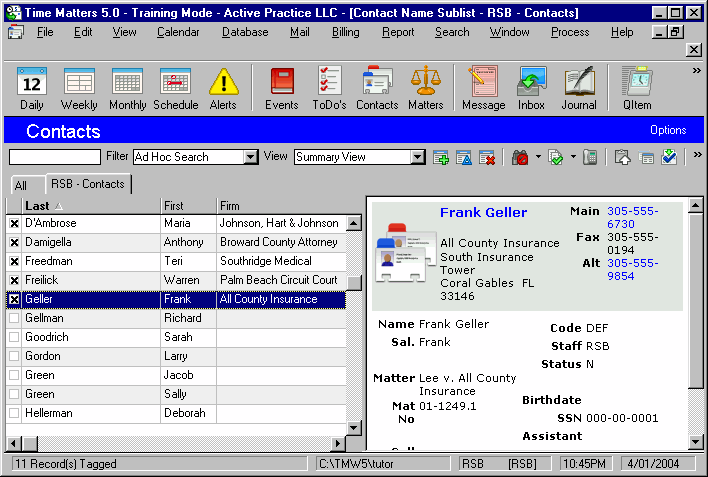The width and height of the screenshot is (708, 477).
Task: Open the dropdown arrow beside binoculars icon
Action: pyautogui.click(x=538, y=157)
